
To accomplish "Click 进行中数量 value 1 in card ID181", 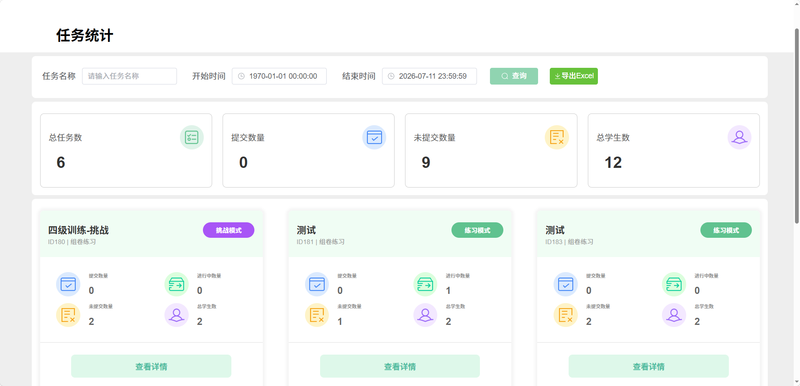I will 448,291.
